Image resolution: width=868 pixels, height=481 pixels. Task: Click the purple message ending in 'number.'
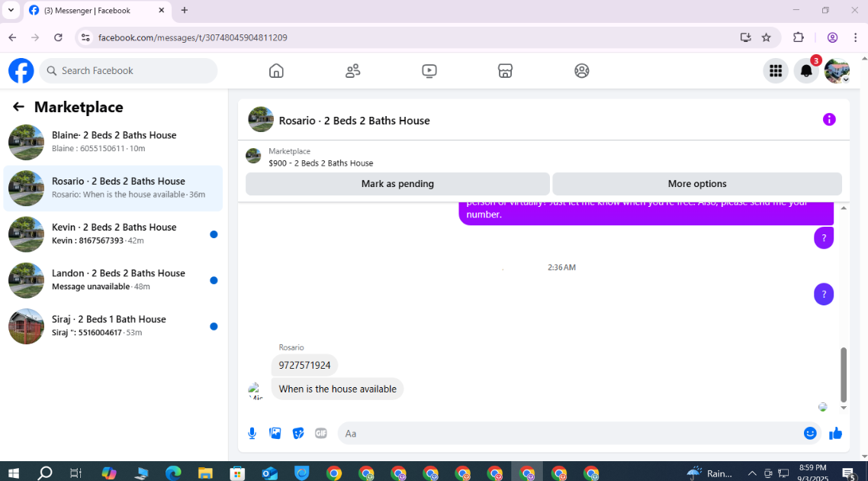[x=646, y=213]
